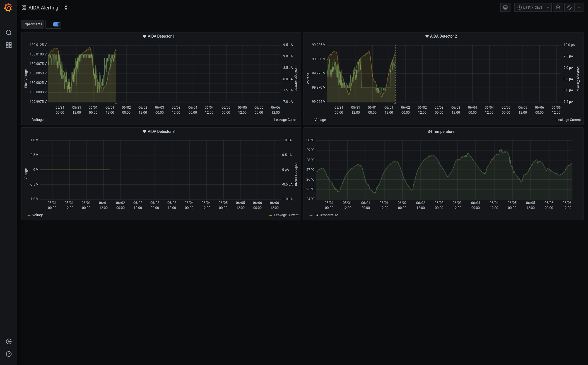This screenshot has height=365, width=588.
Task: Click the share dashboard icon
Action: (65, 8)
